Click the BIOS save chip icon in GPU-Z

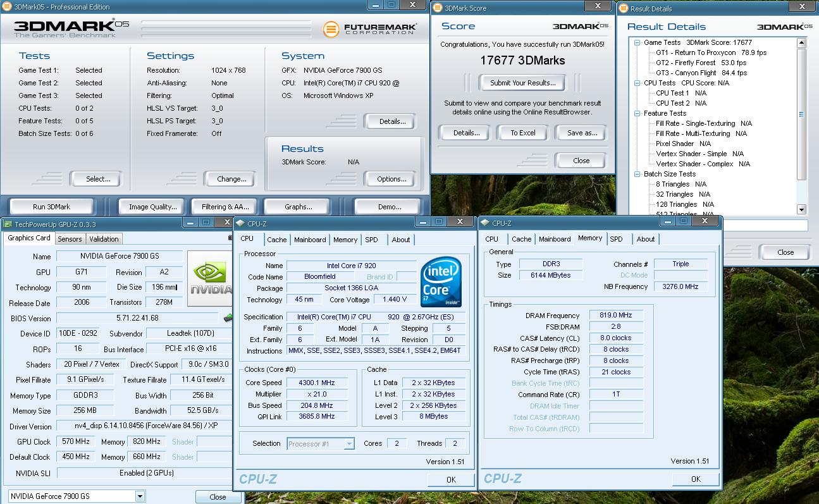[228, 318]
